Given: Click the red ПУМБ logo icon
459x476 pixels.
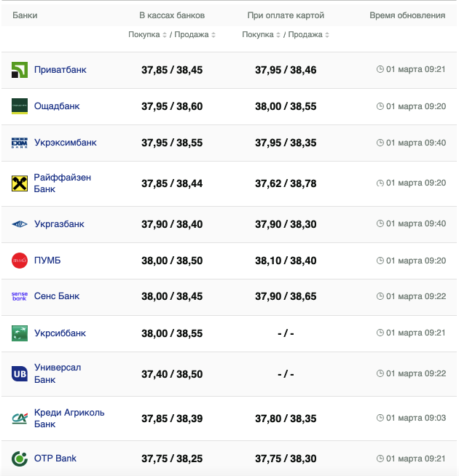Looking at the screenshot, I should coord(20,261).
